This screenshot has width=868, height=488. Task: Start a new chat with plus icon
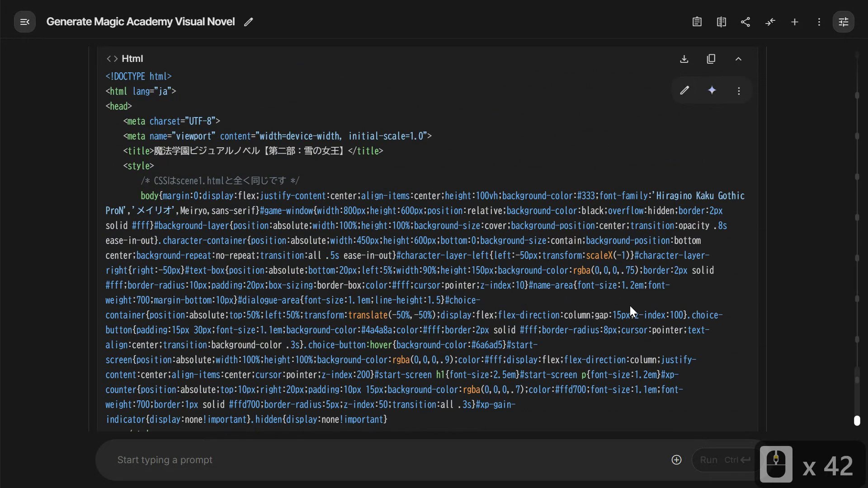[794, 22]
